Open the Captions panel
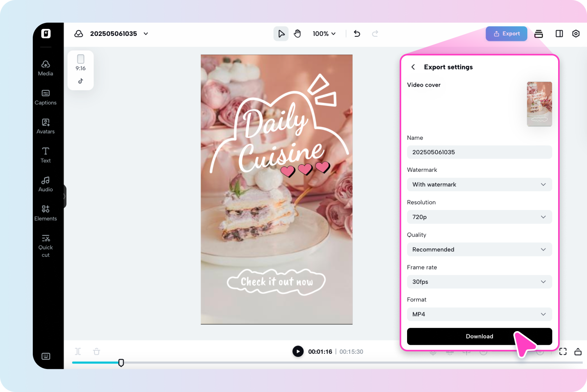Viewport: 587px width, 392px height. pyautogui.click(x=46, y=98)
